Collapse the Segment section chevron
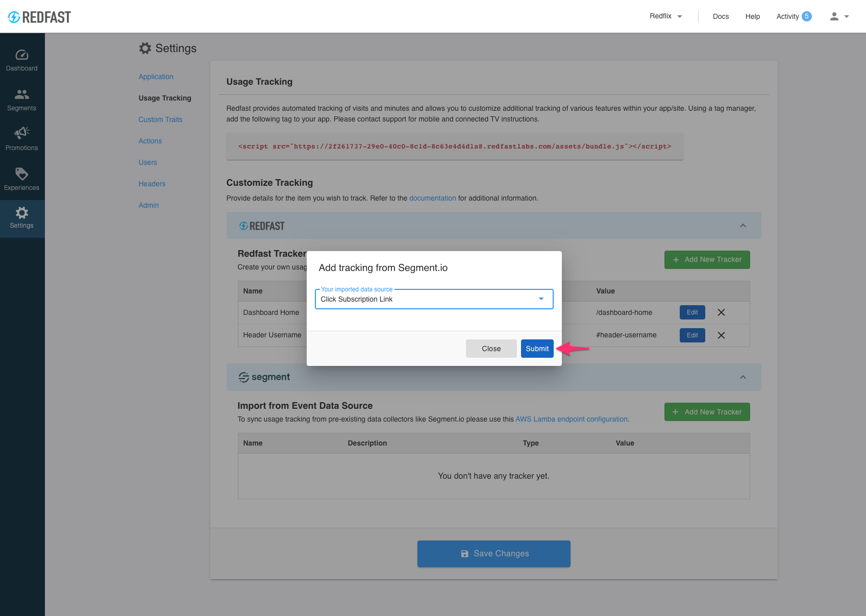Viewport: 866px width, 616px height. tap(743, 377)
